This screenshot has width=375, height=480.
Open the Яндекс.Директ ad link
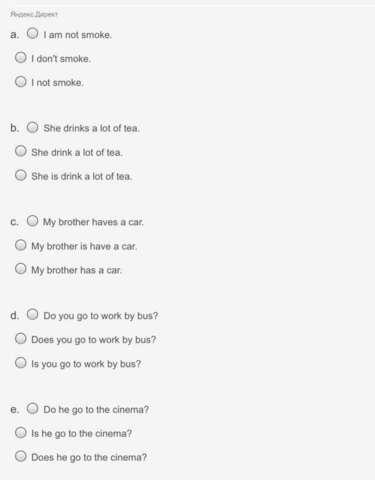click(34, 14)
